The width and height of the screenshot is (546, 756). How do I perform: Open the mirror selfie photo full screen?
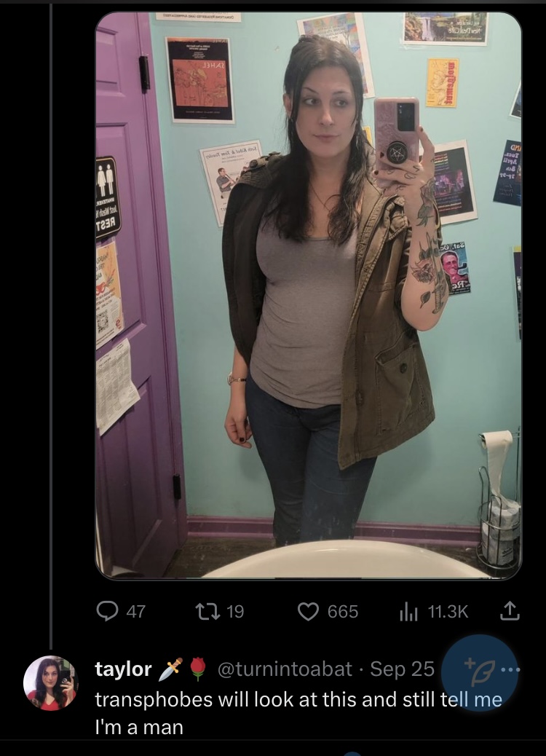(309, 296)
